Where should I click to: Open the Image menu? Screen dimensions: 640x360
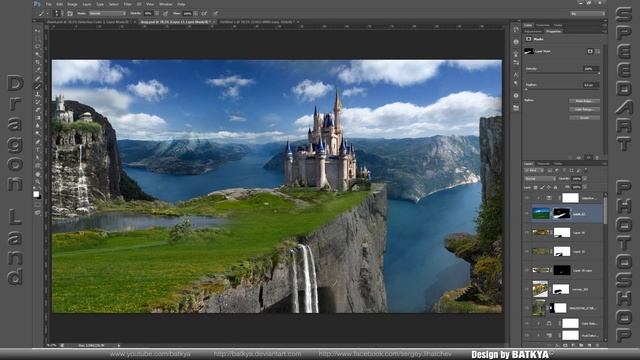[x=72, y=4]
